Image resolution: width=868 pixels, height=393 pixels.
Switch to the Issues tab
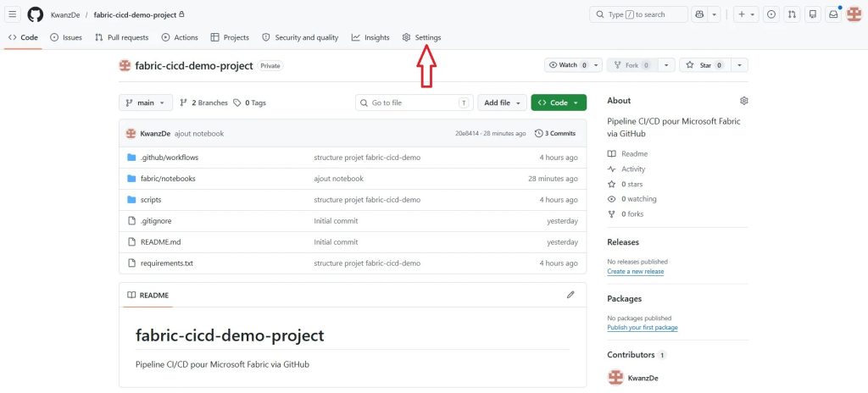point(66,37)
